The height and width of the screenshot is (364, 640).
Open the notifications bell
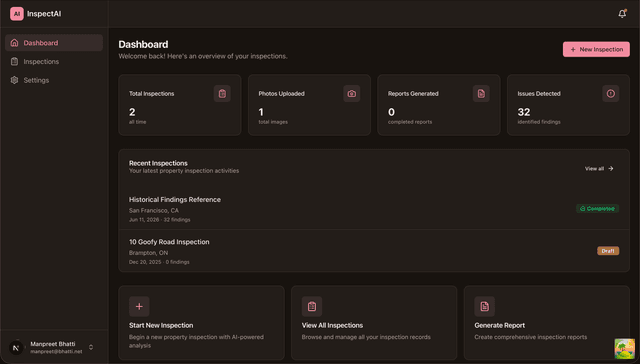(x=622, y=13)
